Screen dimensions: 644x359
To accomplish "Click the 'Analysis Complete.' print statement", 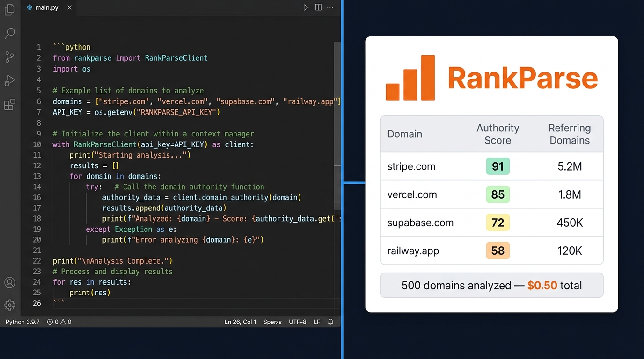I will [x=113, y=261].
